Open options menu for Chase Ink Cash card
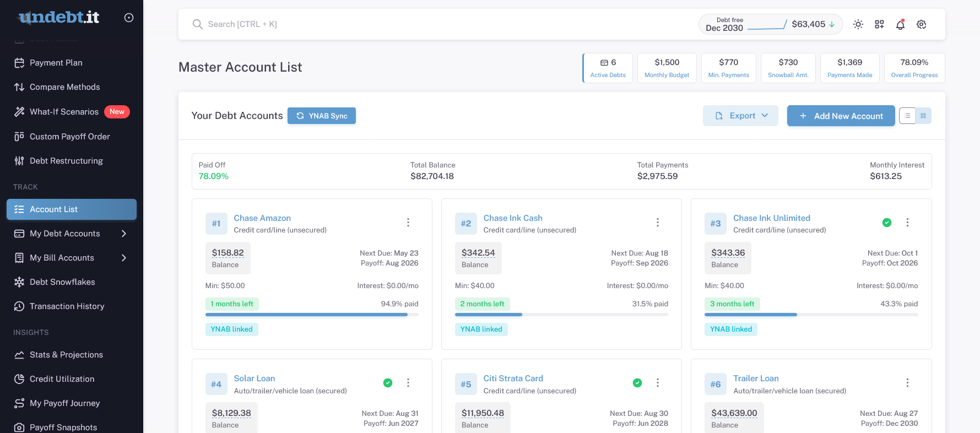980x433 pixels. coord(658,223)
